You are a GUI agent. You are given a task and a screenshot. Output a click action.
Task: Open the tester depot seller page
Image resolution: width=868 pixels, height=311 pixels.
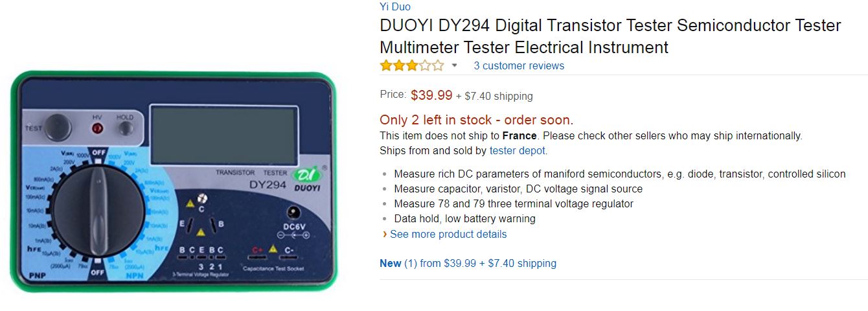tap(518, 150)
